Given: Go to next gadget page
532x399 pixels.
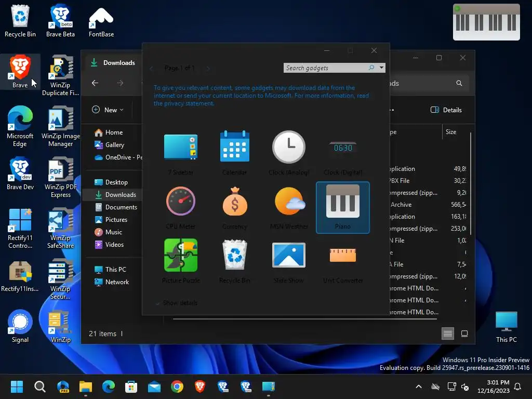Looking at the screenshot, I should tap(208, 68).
